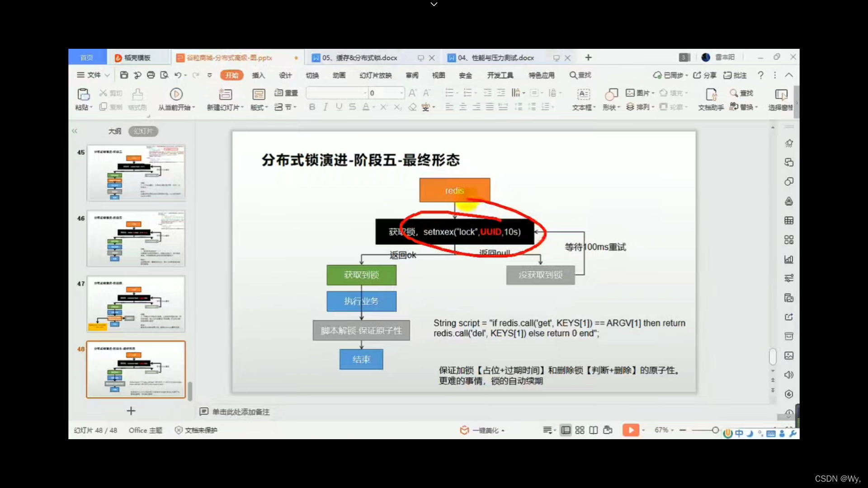Expand the 67% zoom level dropdown

(664, 430)
